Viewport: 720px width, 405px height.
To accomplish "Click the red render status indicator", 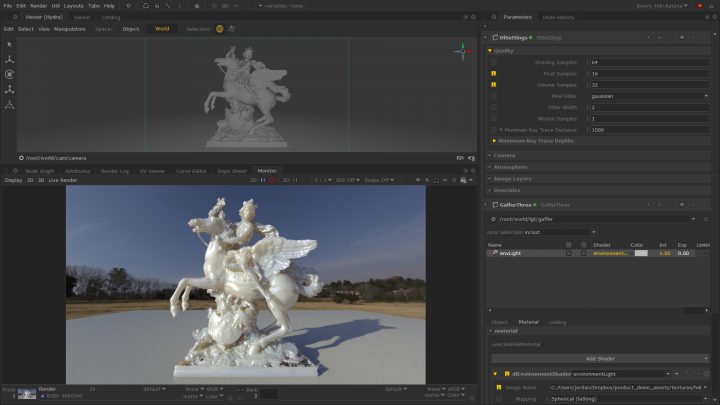I will (x=272, y=180).
